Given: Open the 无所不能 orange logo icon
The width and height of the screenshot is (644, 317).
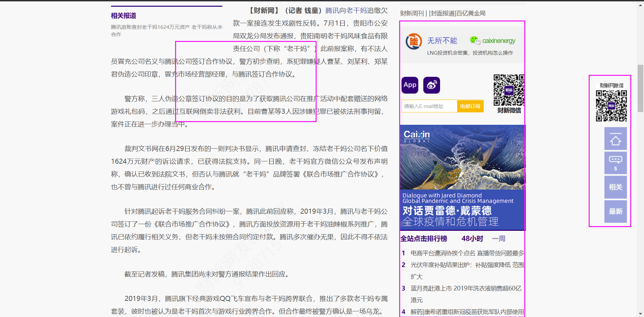Looking at the screenshot, I should (x=414, y=42).
